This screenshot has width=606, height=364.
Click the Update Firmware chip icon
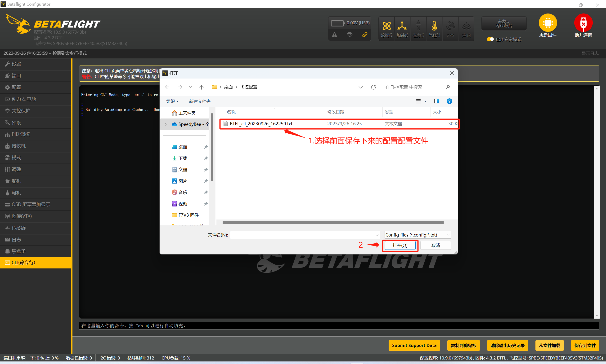[x=548, y=23]
